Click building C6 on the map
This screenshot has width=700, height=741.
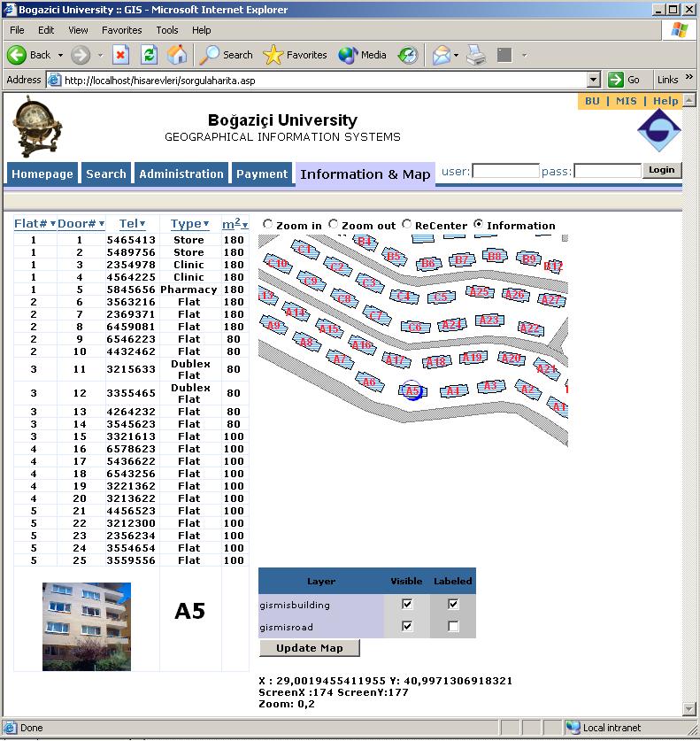coord(415,327)
